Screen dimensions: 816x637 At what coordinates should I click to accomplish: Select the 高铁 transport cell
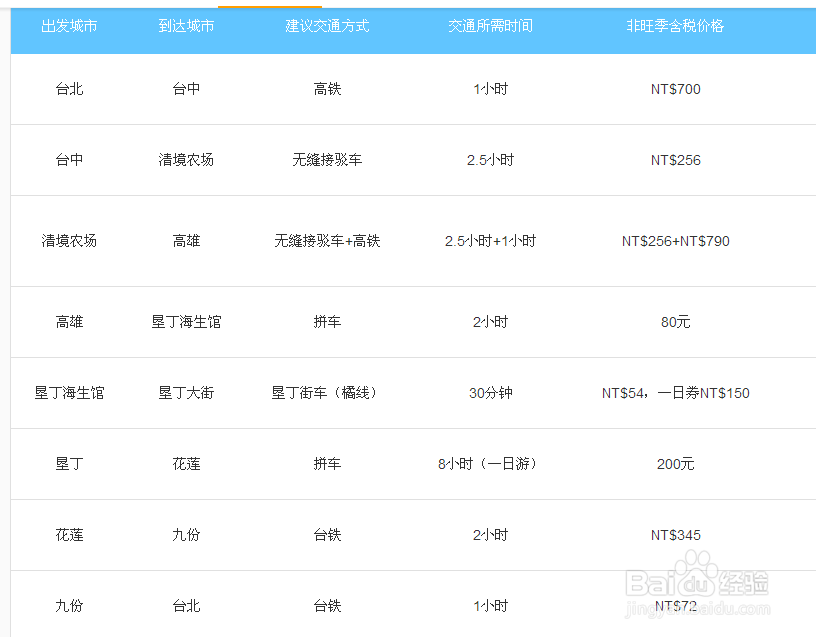[x=327, y=89]
